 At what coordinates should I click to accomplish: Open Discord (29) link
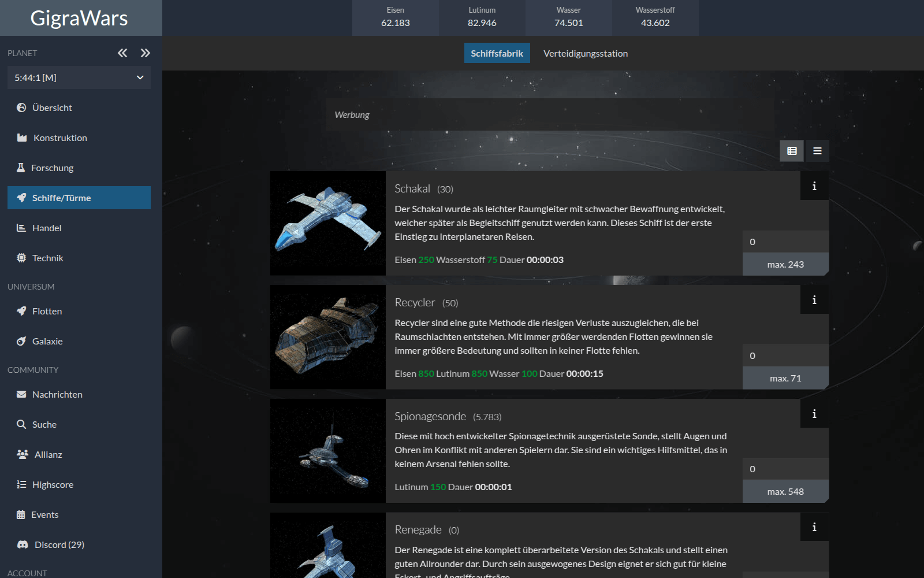[79, 544]
